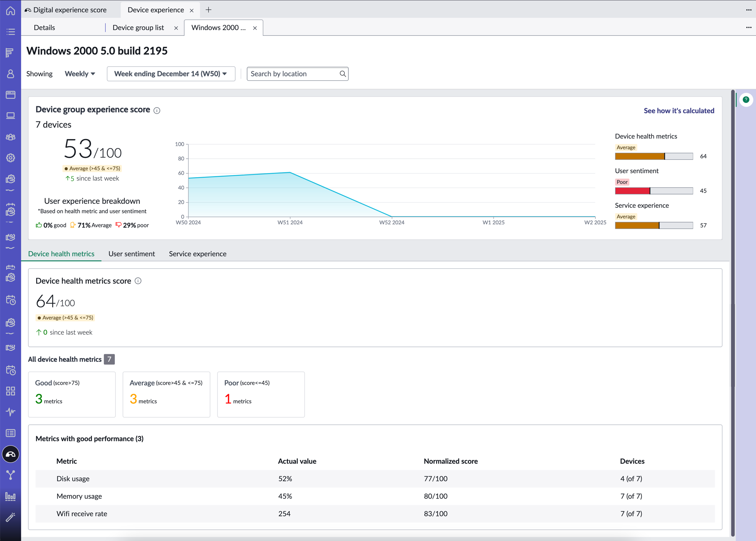Switch to Device group list sub-tab
Image resolution: width=756 pixels, height=541 pixels.
click(138, 28)
